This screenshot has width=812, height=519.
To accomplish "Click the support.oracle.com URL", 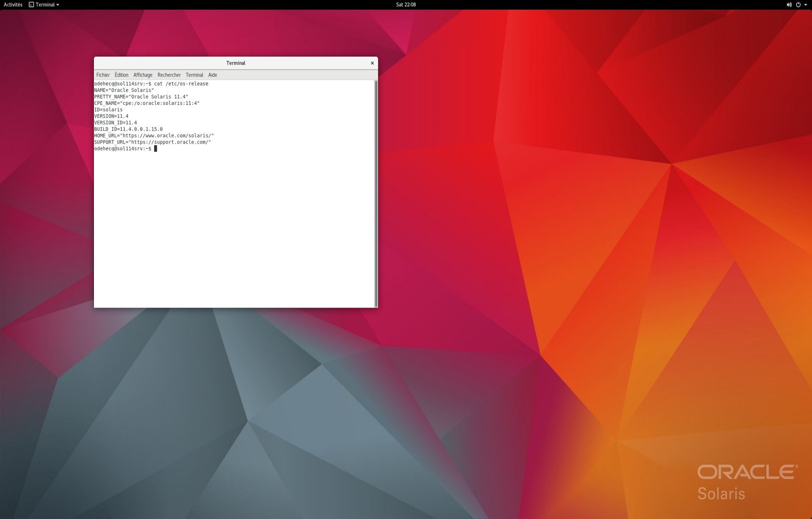I will [169, 142].
